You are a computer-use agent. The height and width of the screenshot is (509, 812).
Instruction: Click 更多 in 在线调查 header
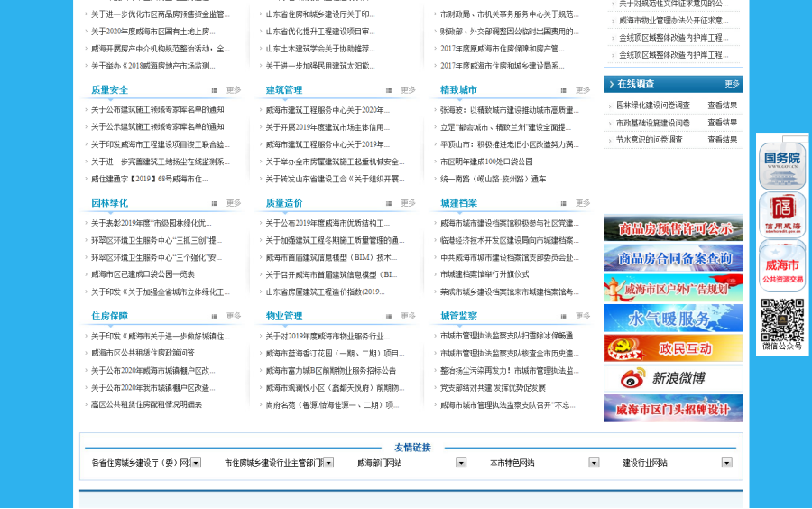(x=732, y=84)
